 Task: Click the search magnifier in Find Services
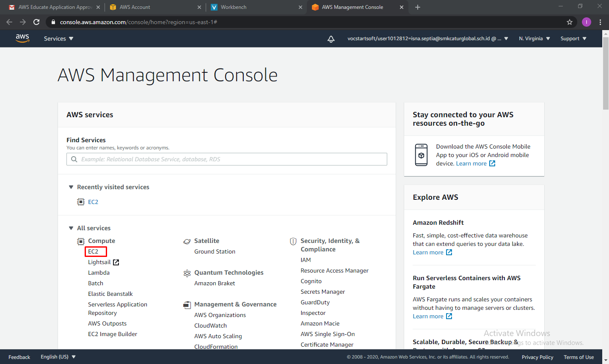[74, 159]
